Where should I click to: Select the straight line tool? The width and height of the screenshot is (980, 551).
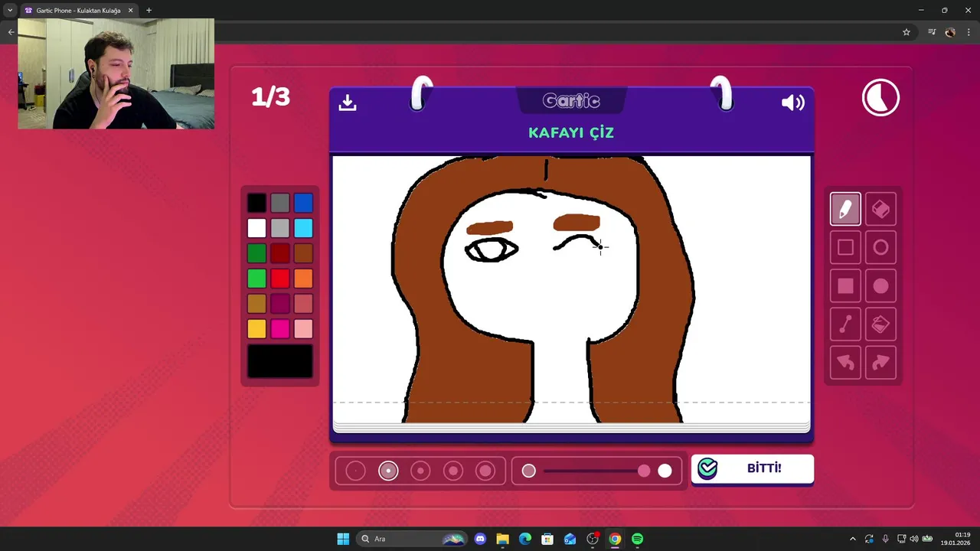point(845,324)
